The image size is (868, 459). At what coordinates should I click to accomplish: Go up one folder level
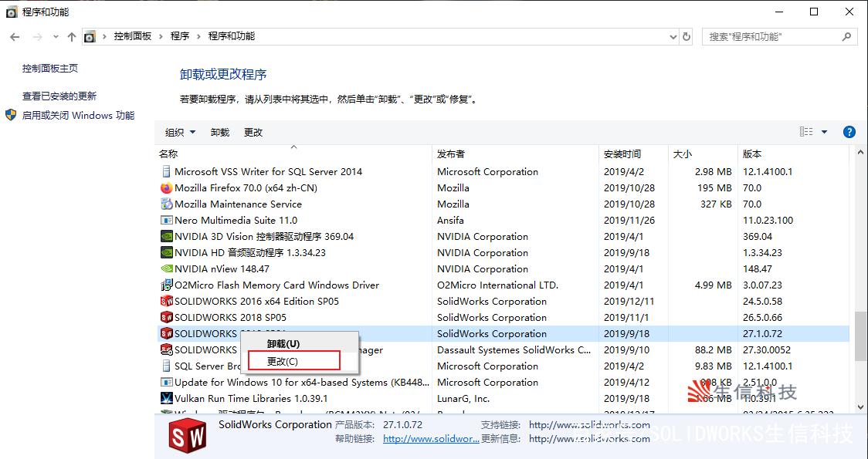pos(71,37)
